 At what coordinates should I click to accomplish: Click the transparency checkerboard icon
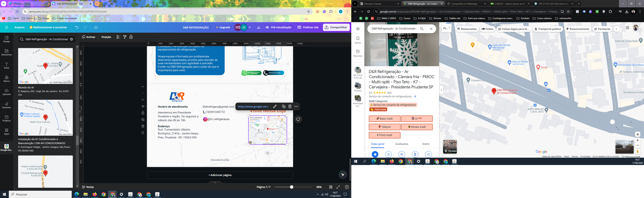[x=118, y=37]
